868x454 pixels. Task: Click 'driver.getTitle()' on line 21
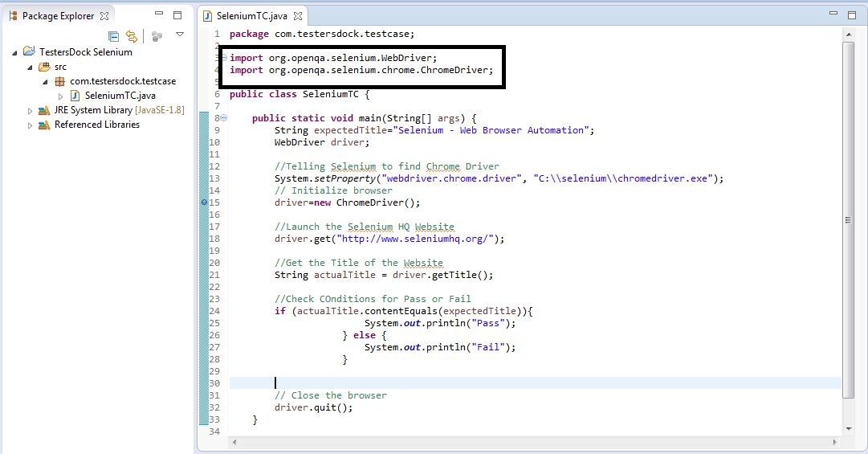pyautogui.click(x=439, y=275)
